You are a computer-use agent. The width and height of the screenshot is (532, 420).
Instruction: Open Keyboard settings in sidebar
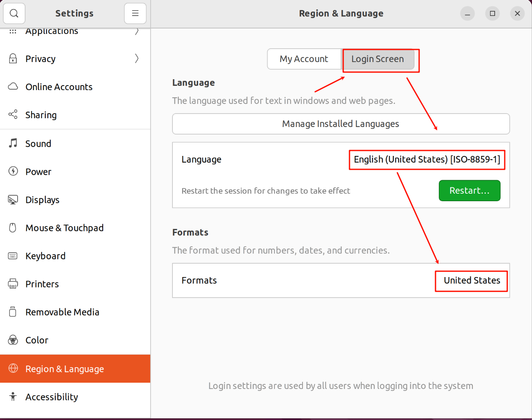[x=45, y=256]
